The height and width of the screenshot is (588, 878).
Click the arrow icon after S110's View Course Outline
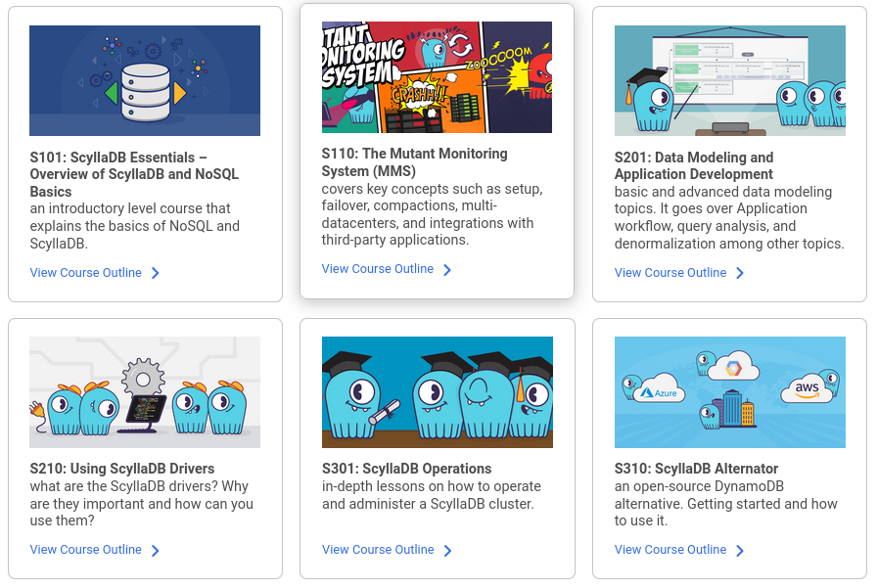point(447,270)
